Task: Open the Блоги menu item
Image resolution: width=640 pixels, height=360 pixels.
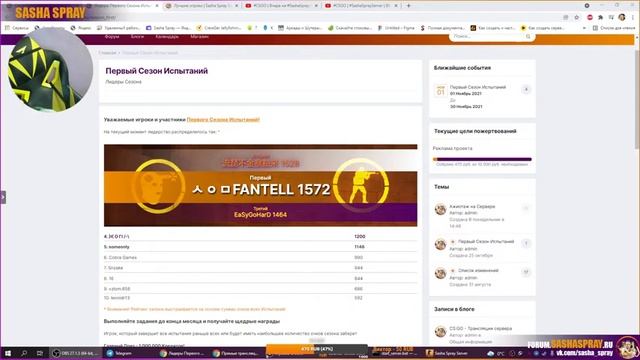Action: point(137,37)
